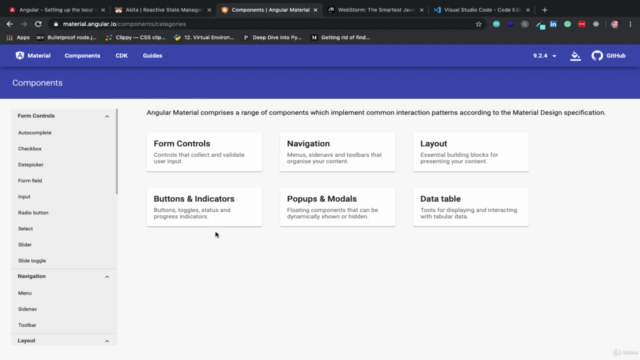Open the 9.2.4 version dropdown
Viewport: 640px width, 360px height.
(544, 56)
